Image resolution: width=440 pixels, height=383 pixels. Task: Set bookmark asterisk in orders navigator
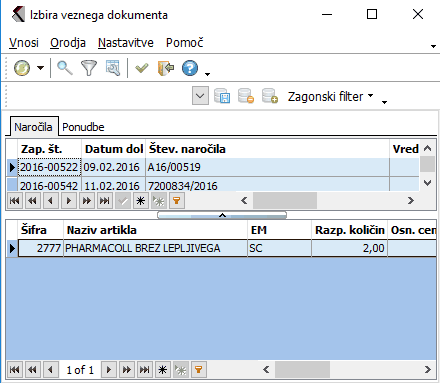coord(141,201)
